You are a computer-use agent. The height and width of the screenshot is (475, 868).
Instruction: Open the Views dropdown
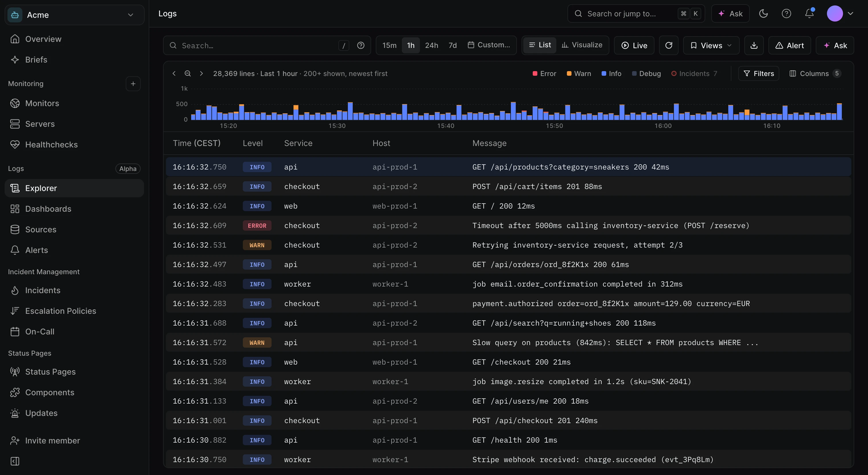tap(711, 45)
